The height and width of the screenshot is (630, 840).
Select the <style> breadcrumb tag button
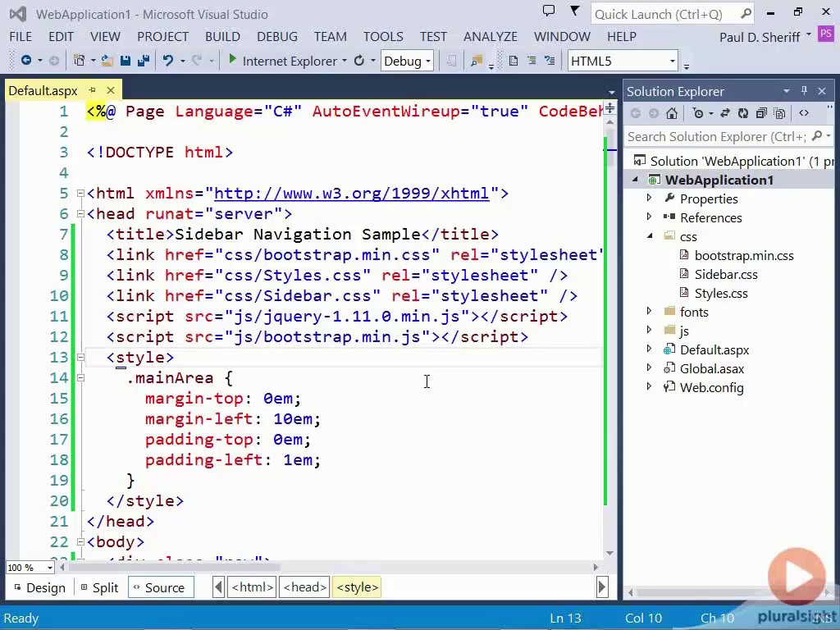click(358, 587)
